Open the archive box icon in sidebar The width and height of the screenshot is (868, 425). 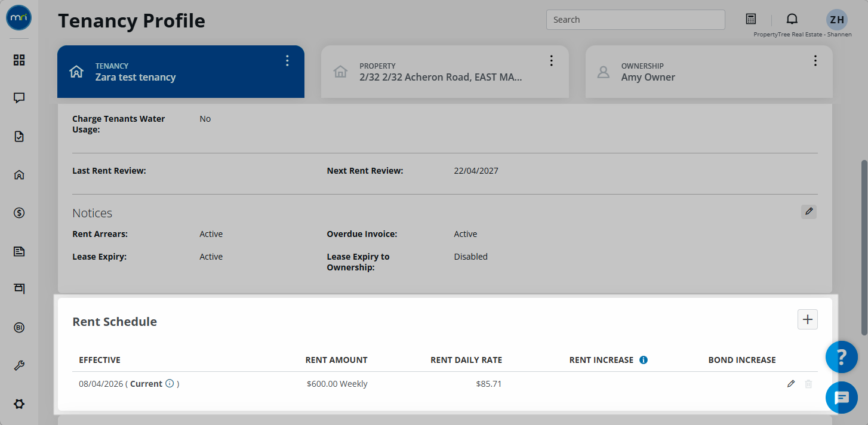(x=19, y=289)
